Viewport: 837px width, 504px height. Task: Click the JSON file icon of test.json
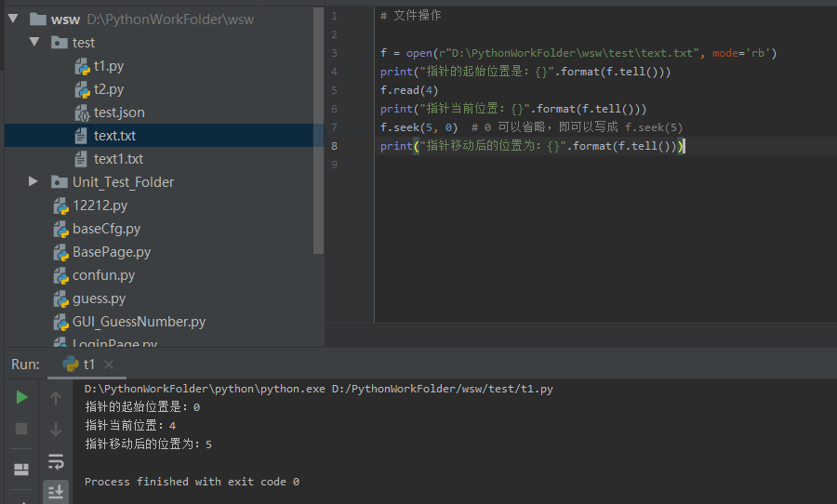tap(82, 113)
